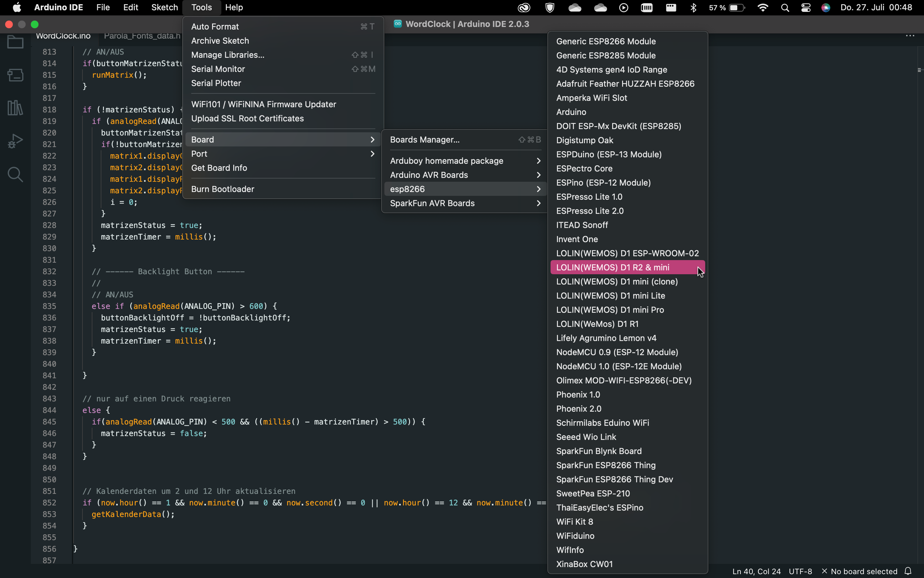Open the Edit menu
The height and width of the screenshot is (578, 924).
[130, 7]
